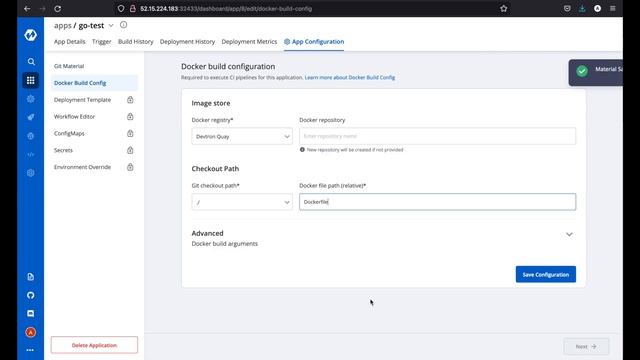Open the documentation file icon in the sidebar
640x360 pixels.
point(31,277)
